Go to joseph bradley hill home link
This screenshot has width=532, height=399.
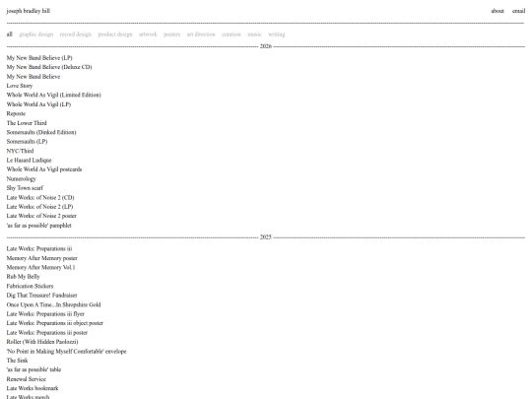pos(29,11)
